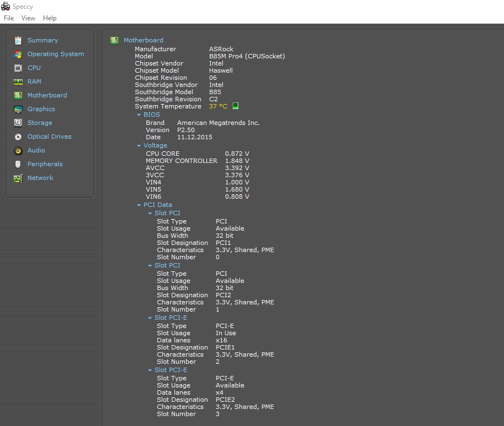Click the Chipset Model value Haswell
504x426 pixels.
coord(221,70)
